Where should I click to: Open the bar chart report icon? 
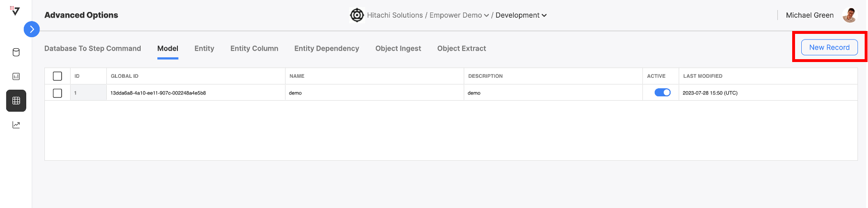click(x=16, y=76)
